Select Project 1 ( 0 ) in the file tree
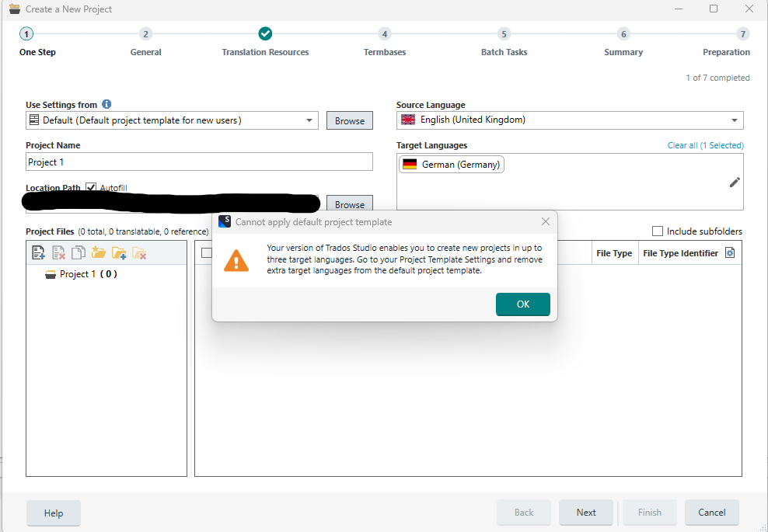 [x=88, y=274]
